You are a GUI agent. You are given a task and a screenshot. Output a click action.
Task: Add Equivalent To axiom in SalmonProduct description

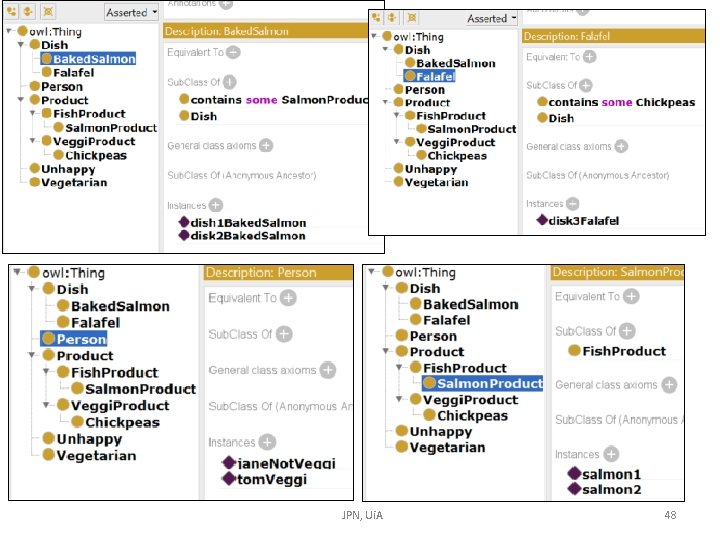pos(631,296)
